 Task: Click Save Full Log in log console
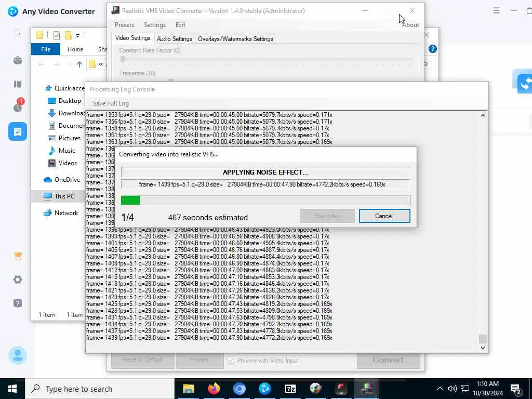point(111,103)
